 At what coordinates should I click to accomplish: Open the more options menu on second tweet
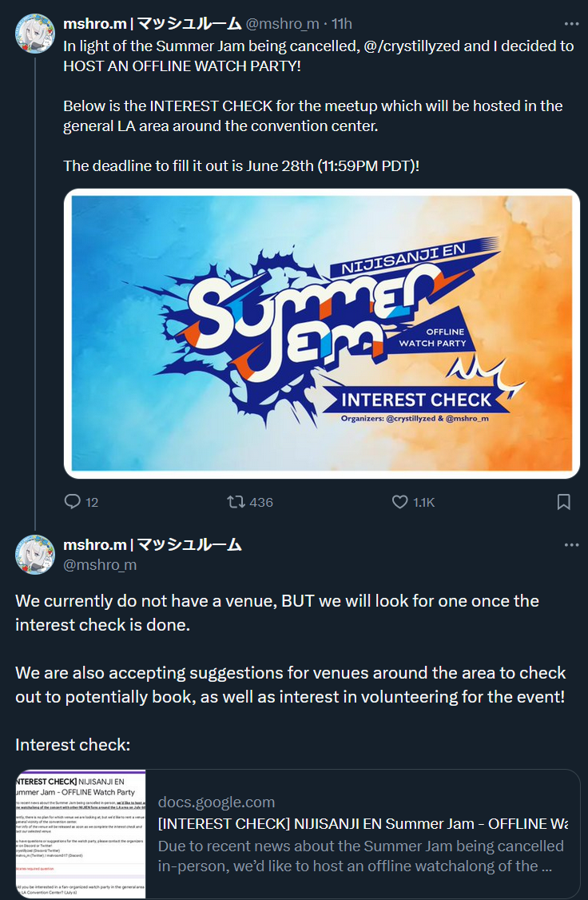point(571,544)
